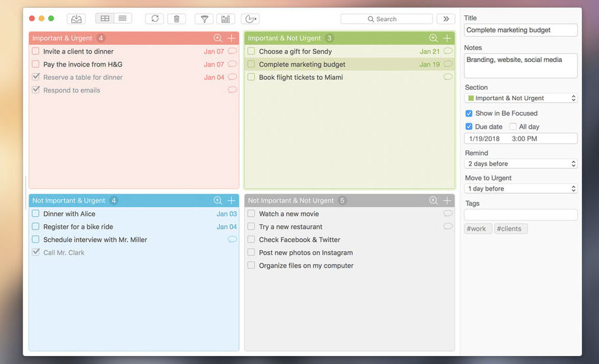Click the inbox import toolbar icon

[x=76, y=18]
